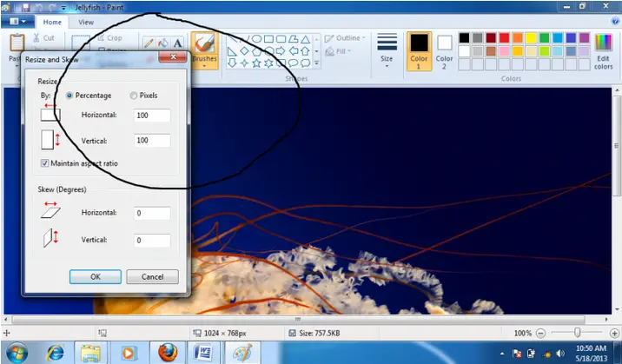This screenshot has height=364, width=622.
Task: Pick the green color swatch
Action: tap(544, 37)
